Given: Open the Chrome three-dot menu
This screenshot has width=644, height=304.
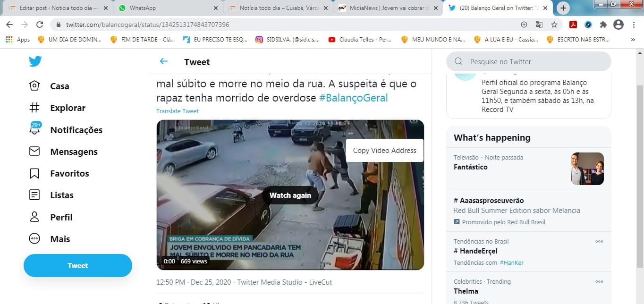Looking at the screenshot, I should 633,25.
